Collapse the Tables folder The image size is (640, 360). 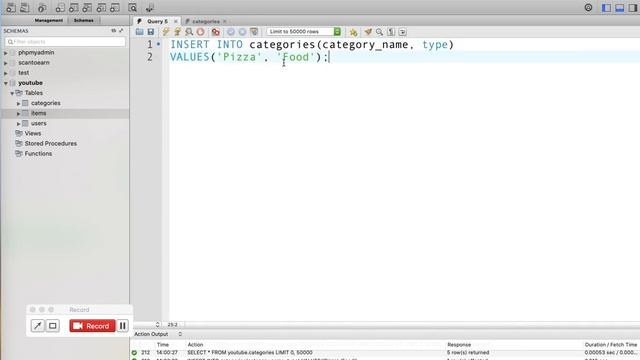coord(12,93)
